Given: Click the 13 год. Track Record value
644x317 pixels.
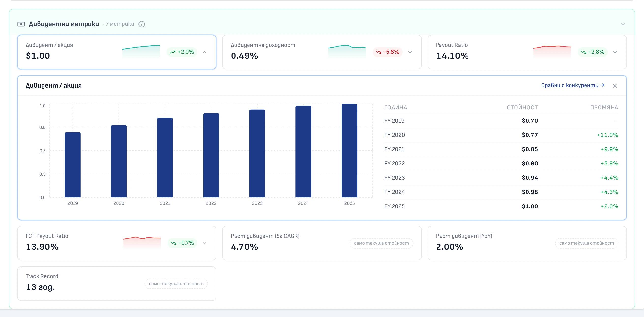Looking at the screenshot, I should pos(40,287).
